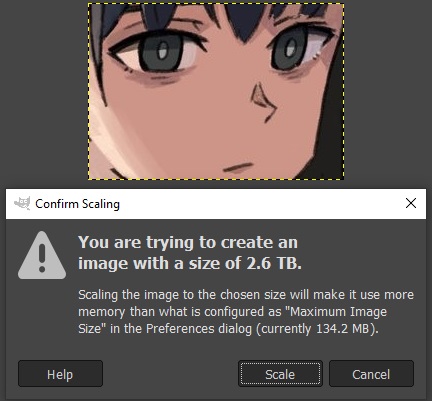Click the bold 2.6 TB size text
This screenshot has height=401, width=432.
[x=274, y=263]
